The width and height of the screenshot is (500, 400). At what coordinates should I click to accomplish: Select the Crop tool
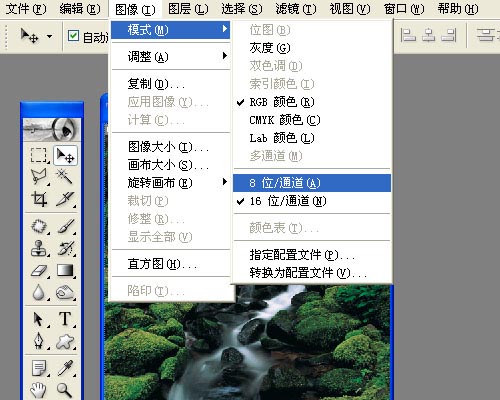coord(39,199)
